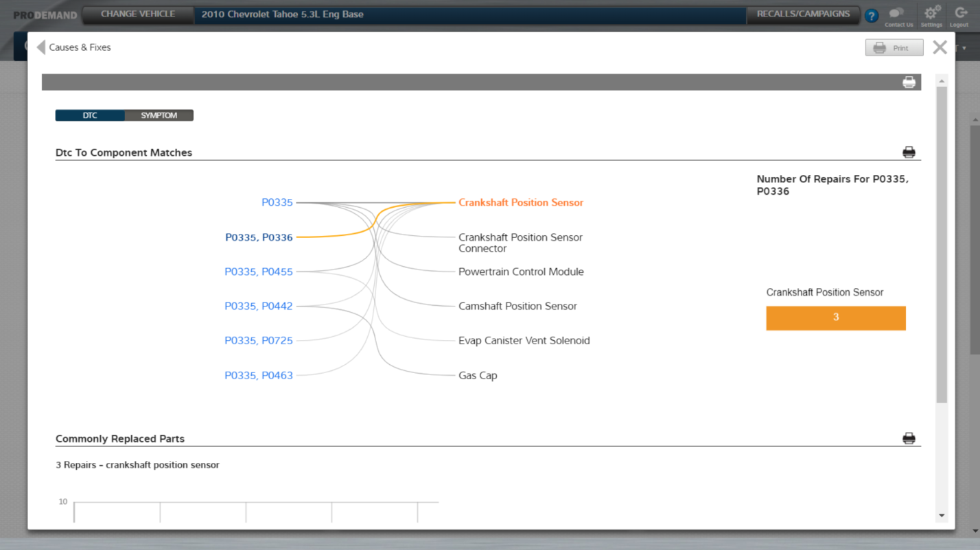
Task: Print the Dtc To Component Matches section
Action: 909,152
